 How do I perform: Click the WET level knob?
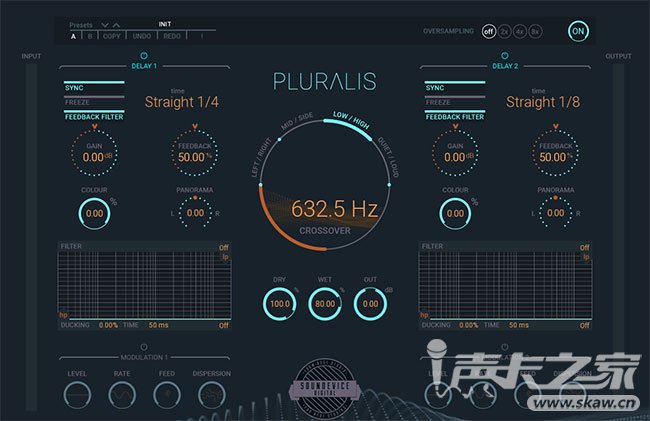coord(325,304)
